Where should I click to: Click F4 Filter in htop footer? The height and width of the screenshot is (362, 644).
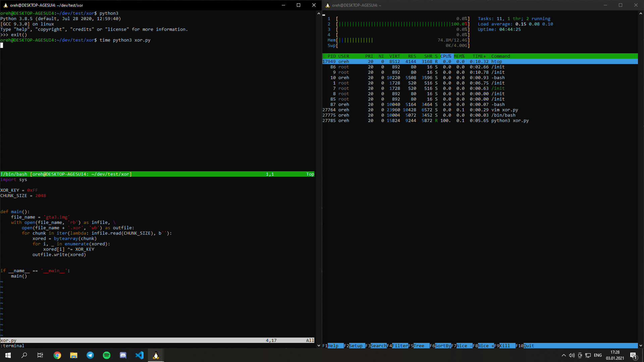click(400, 346)
